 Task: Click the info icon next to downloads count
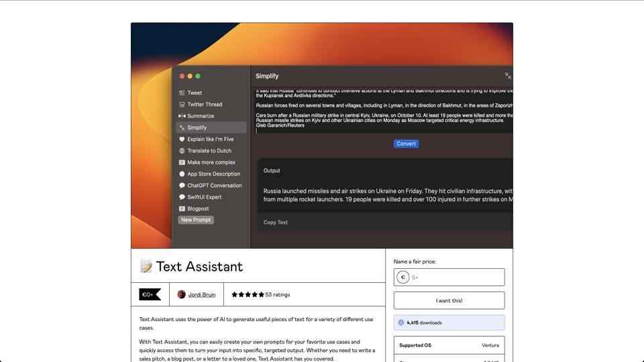tap(401, 322)
